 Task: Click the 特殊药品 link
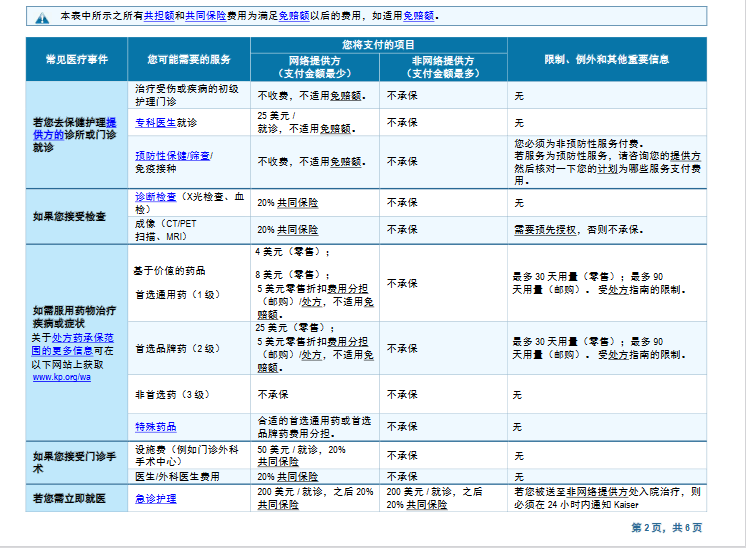coord(155,426)
